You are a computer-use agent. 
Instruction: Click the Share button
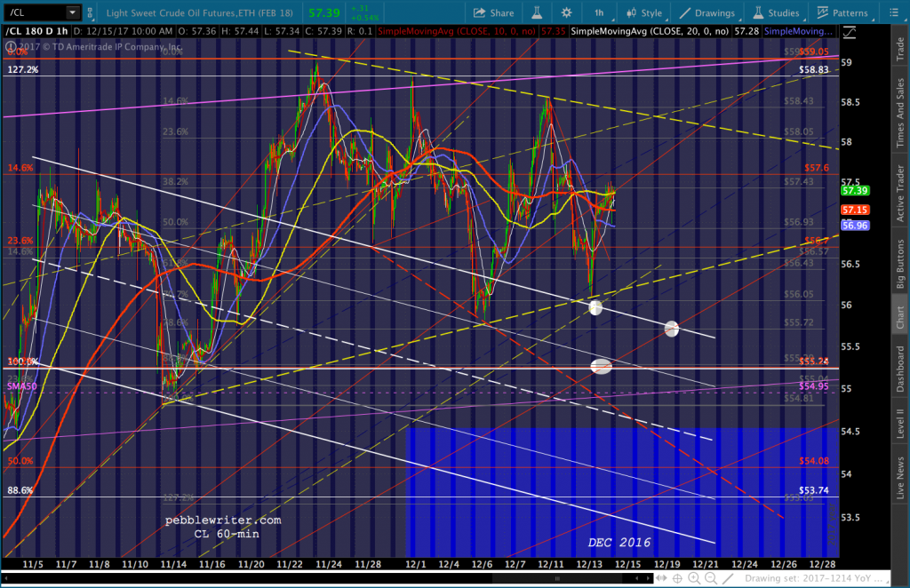pyautogui.click(x=494, y=12)
